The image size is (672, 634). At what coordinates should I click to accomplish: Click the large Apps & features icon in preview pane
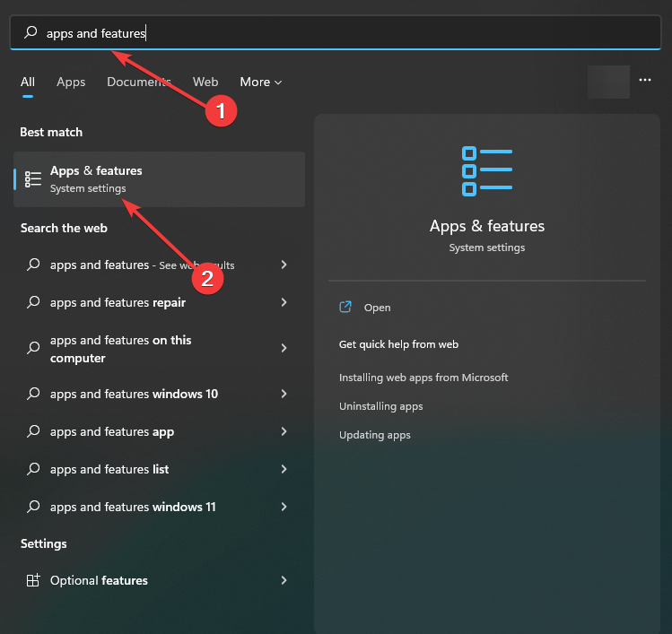click(487, 171)
